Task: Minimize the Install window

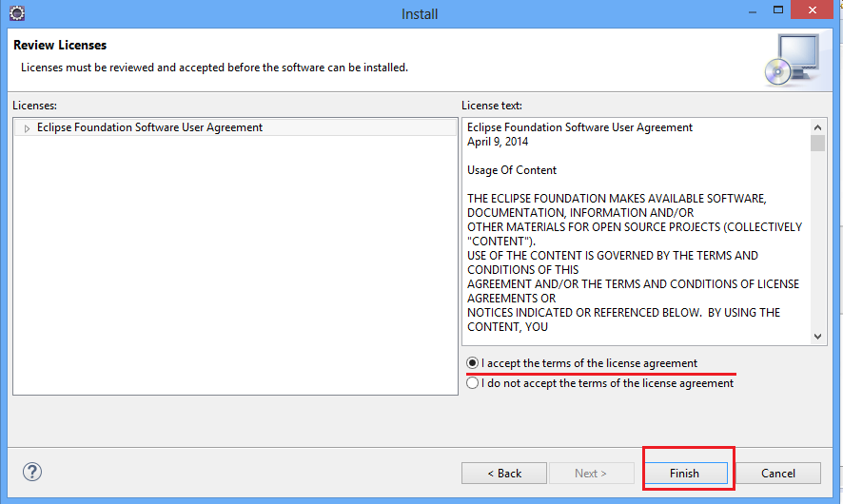Action: (753, 11)
